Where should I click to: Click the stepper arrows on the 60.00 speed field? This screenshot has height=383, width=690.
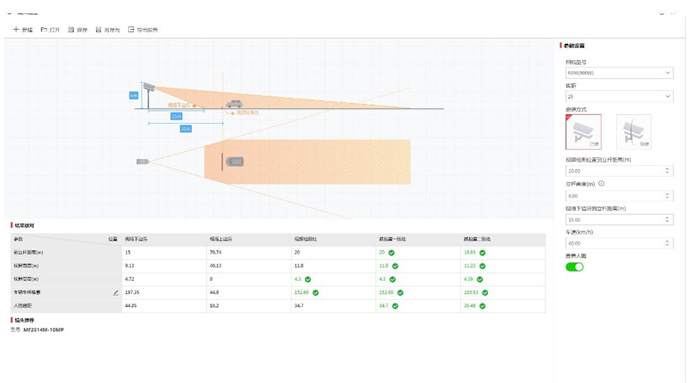click(667, 243)
